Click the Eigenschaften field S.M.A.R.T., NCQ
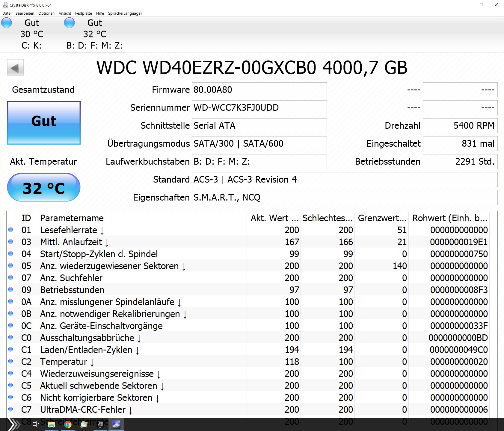Image resolution: width=504 pixels, height=431 pixels. point(345,198)
